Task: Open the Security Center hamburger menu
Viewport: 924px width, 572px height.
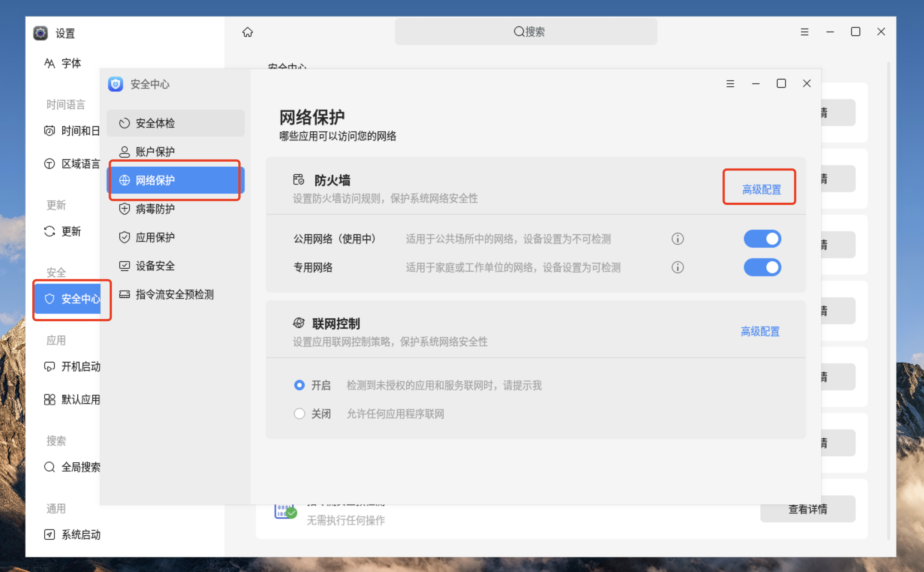Action: 730,84
